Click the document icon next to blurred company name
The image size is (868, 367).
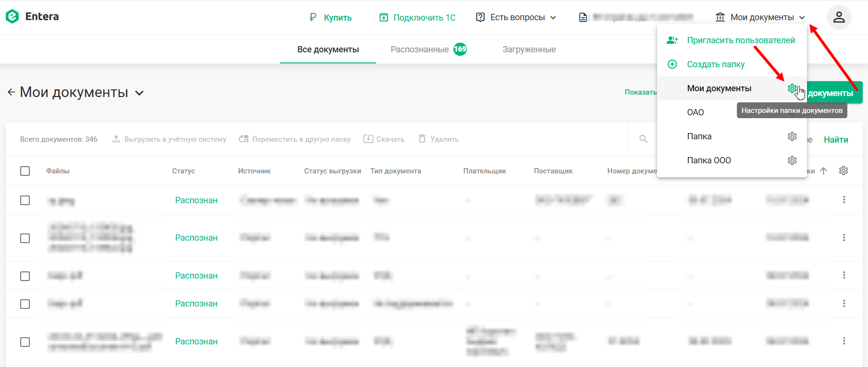pyautogui.click(x=583, y=17)
